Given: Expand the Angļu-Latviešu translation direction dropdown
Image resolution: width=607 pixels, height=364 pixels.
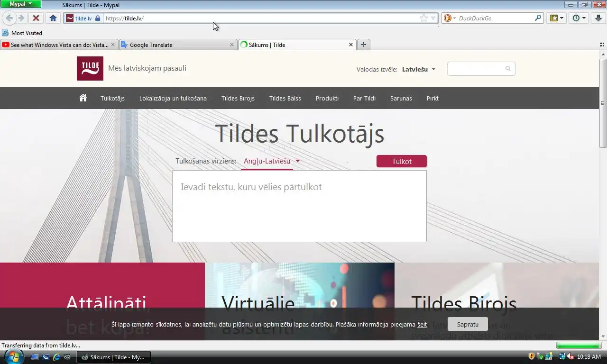Looking at the screenshot, I should [272, 161].
